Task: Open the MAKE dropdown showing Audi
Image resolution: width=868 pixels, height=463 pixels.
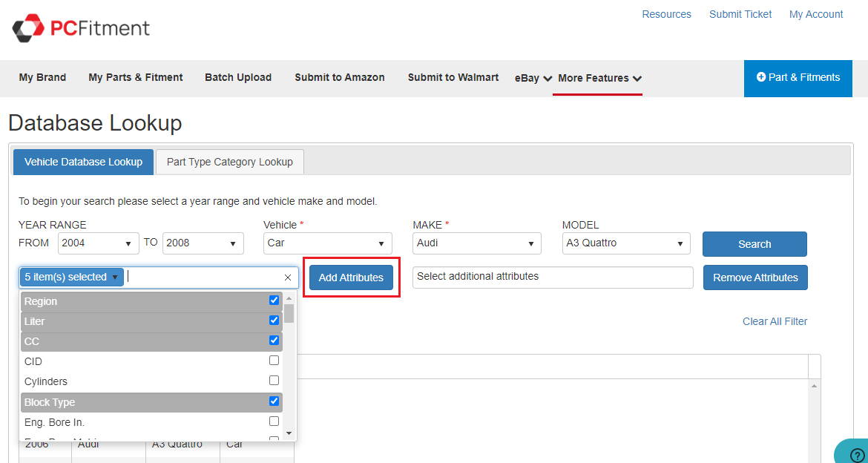Action: point(477,243)
